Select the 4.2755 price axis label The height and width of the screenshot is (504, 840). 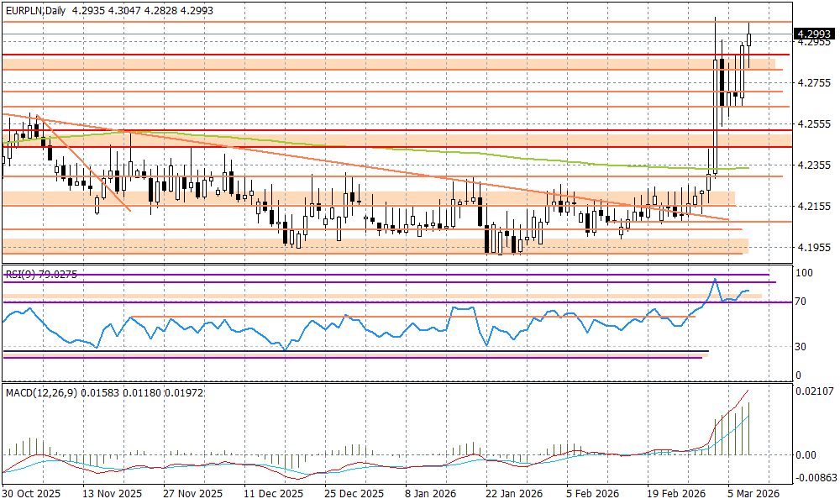812,83
